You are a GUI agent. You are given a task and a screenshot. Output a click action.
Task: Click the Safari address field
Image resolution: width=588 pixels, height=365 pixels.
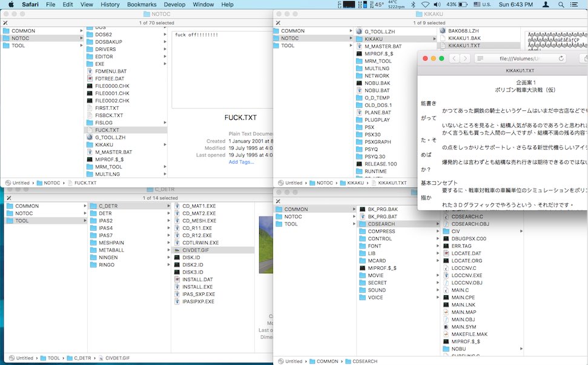521,59
